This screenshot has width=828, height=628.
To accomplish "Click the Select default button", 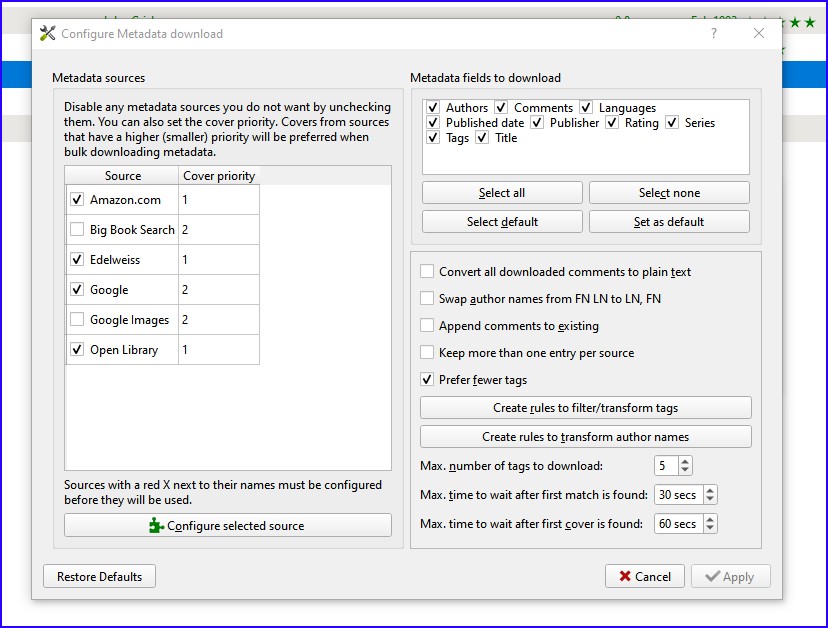I will click(502, 222).
